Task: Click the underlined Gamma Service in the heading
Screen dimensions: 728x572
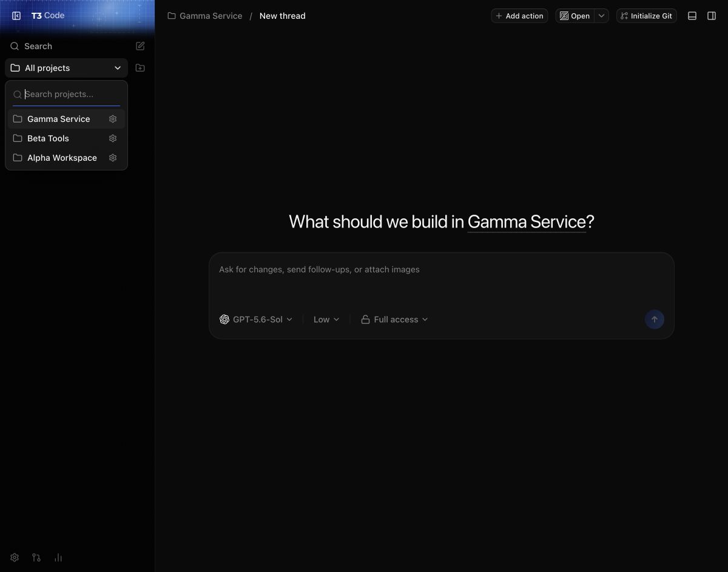Action: click(x=527, y=222)
